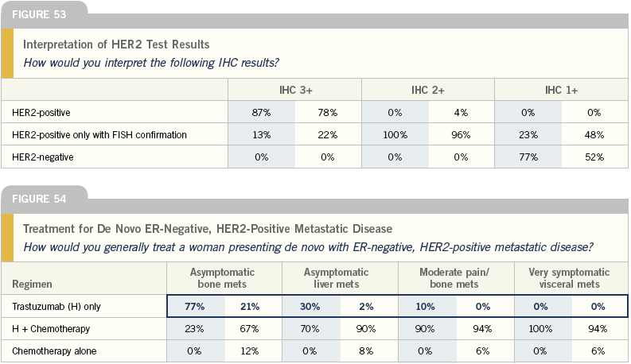
Task: Select the "Very symptomatic visceral mets" header
Action: point(572,277)
